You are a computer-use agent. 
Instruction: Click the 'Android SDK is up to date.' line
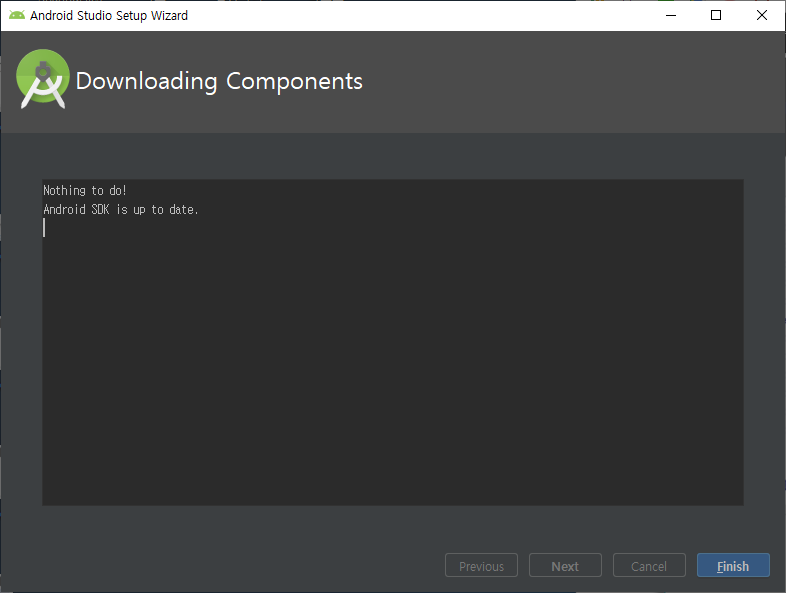pos(121,210)
